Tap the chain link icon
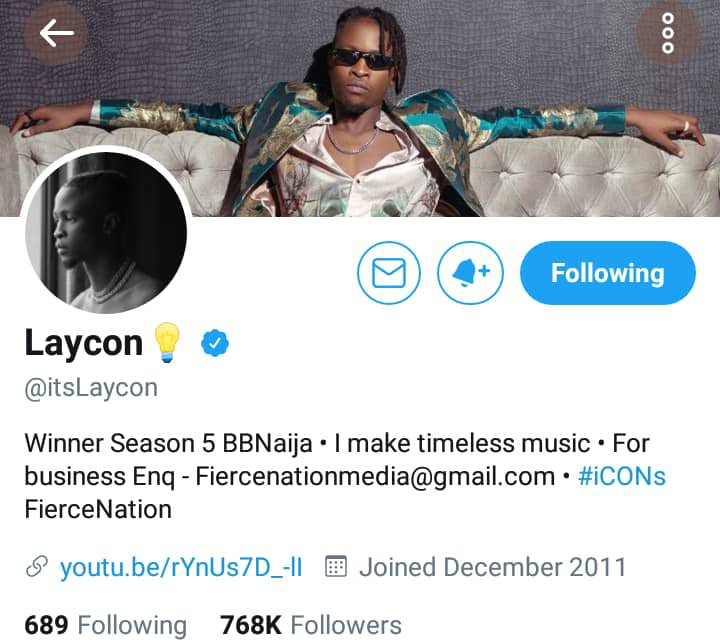 (37, 567)
